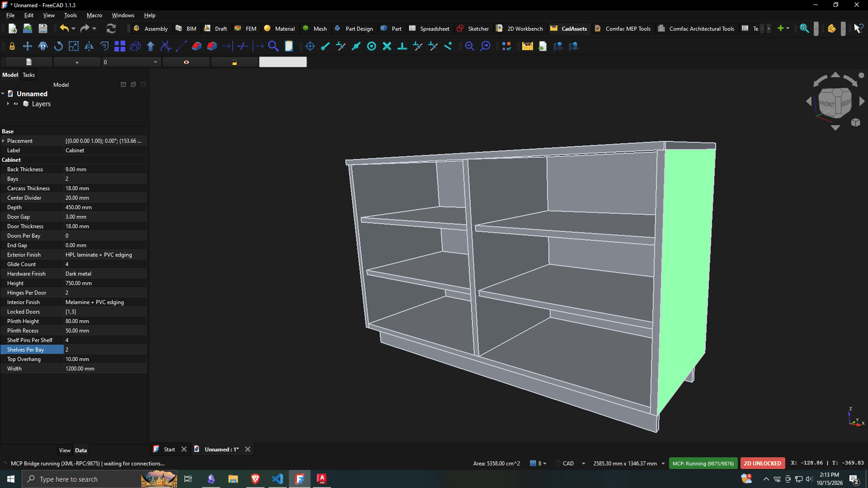The width and height of the screenshot is (868, 488).
Task: Switch to the Sketcher workbench tab
Action: [473, 28]
